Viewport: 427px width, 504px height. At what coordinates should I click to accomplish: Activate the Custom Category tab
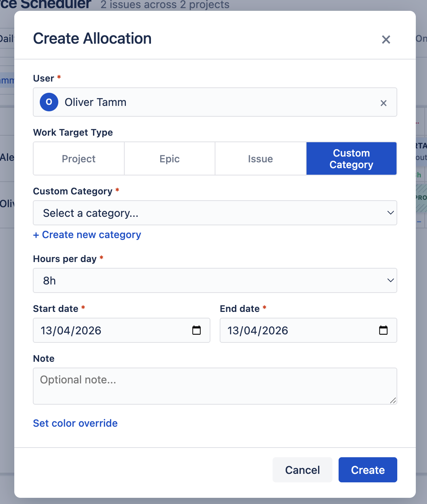[x=351, y=158]
